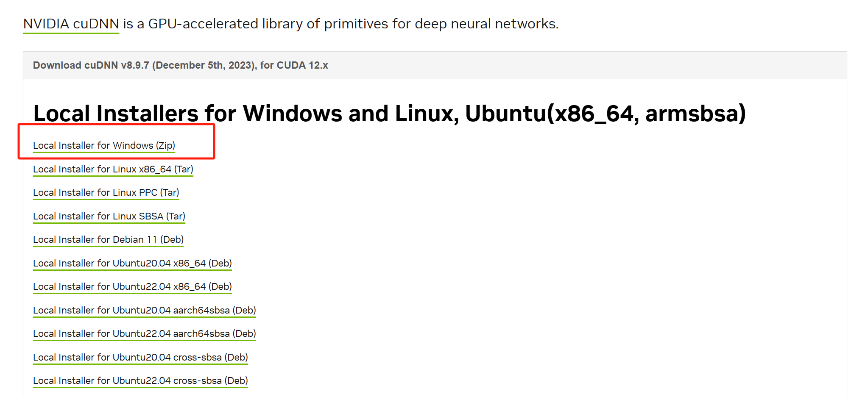Download Local Installer for Debian 11 (Deb)

pyautogui.click(x=108, y=240)
